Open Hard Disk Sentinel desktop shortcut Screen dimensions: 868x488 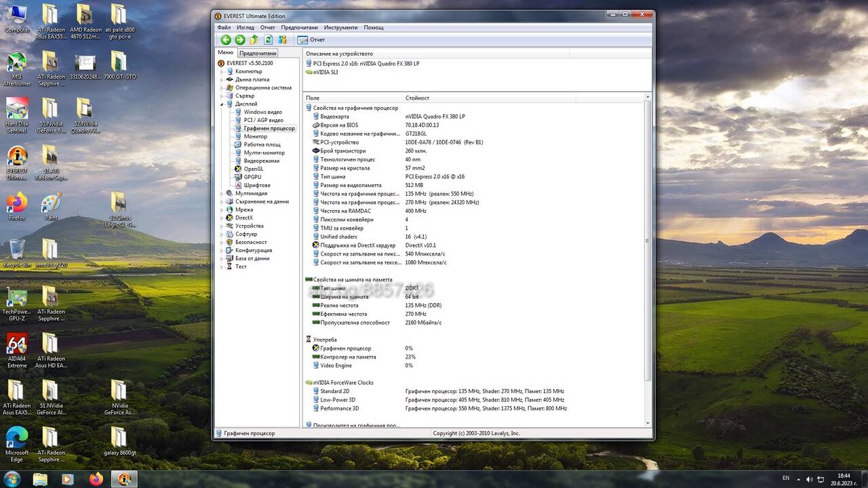coord(17,115)
